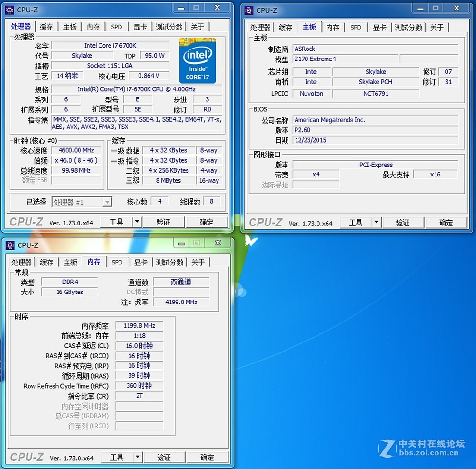The width and height of the screenshot is (476, 469).
Task: Switch to 主板 tab in the memory window
Action: (70, 262)
